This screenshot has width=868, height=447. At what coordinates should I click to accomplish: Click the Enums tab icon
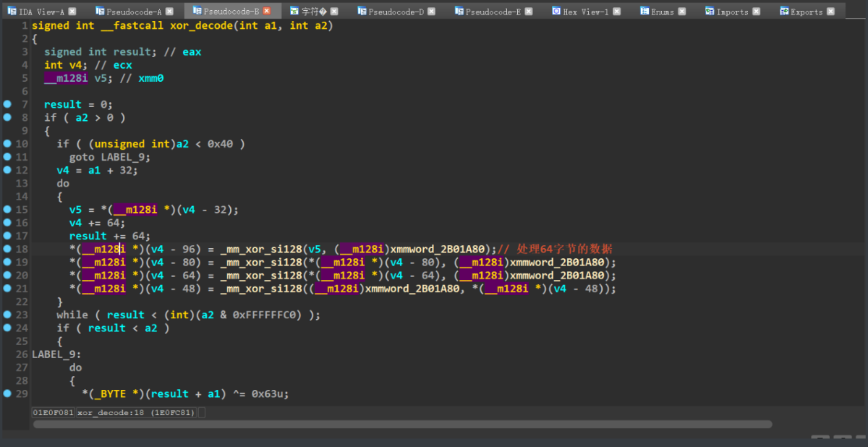pos(644,12)
